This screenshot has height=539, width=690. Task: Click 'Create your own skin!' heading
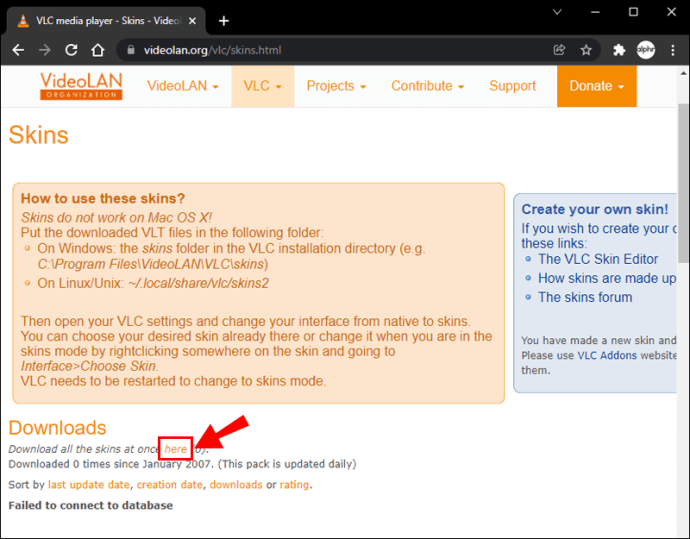[595, 209]
